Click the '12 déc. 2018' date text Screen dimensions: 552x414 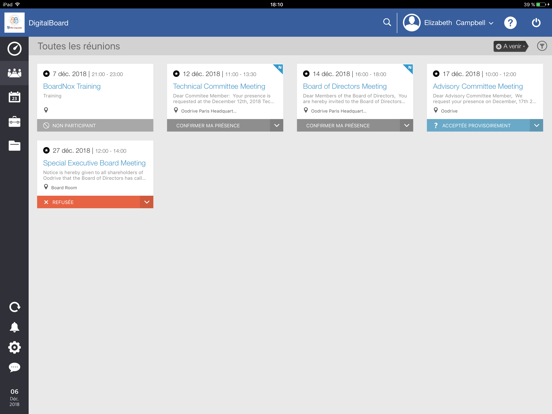click(201, 74)
